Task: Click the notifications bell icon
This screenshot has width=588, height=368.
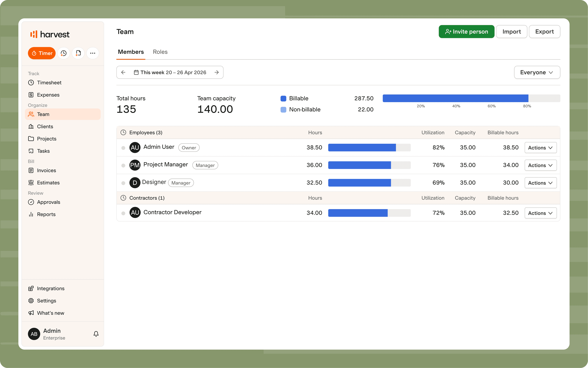Action: [x=96, y=334]
